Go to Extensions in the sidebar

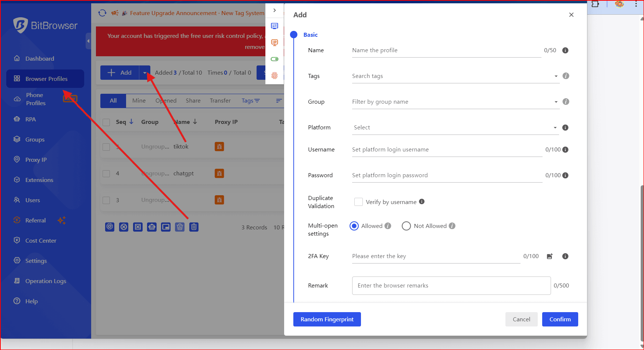coord(39,180)
